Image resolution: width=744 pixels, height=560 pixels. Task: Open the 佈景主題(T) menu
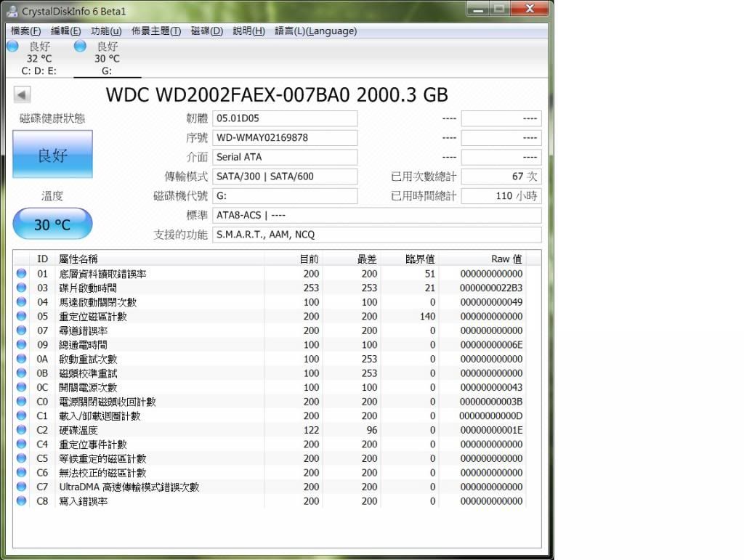tap(156, 31)
